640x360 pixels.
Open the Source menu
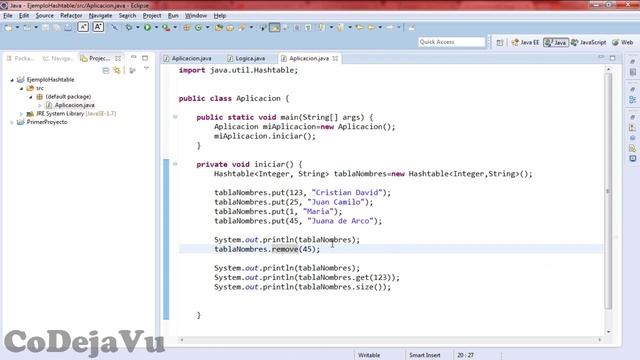pyautogui.click(x=44, y=16)
